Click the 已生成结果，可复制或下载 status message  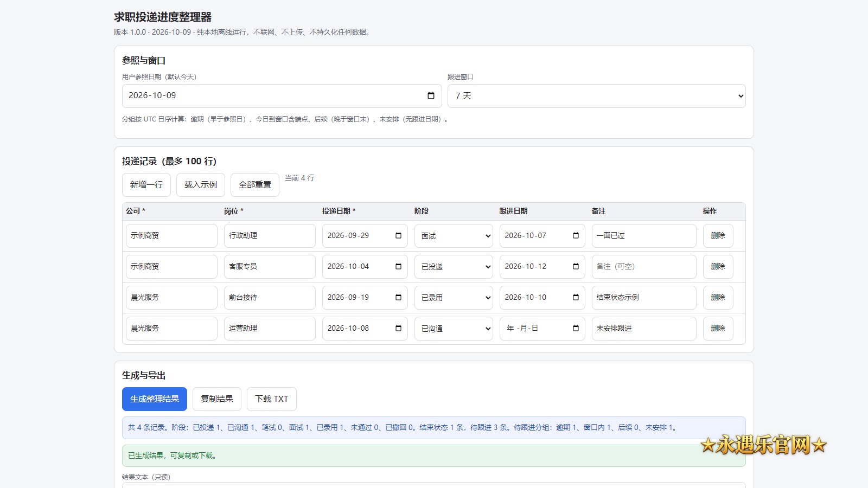(x=433, y=456)
